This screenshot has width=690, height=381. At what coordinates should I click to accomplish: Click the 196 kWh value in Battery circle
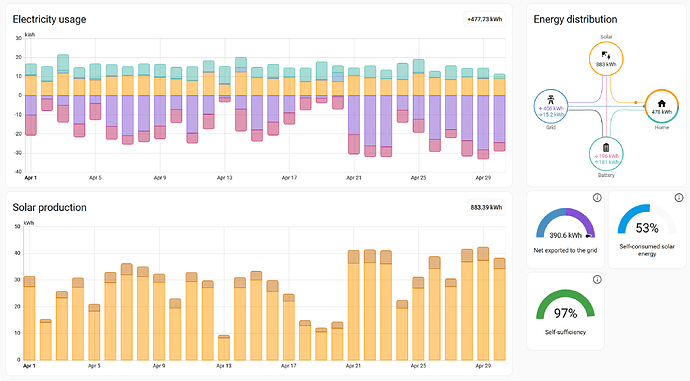point(606,156)
